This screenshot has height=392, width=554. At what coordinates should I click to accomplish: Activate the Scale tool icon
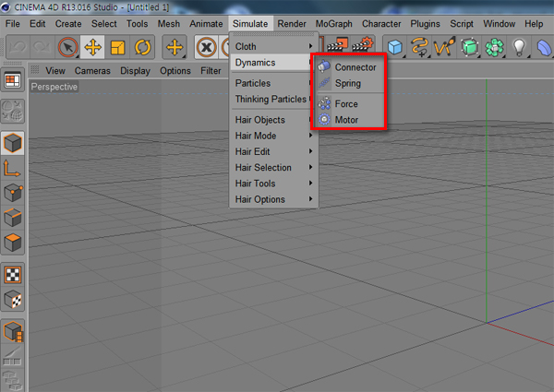point(117,47)
